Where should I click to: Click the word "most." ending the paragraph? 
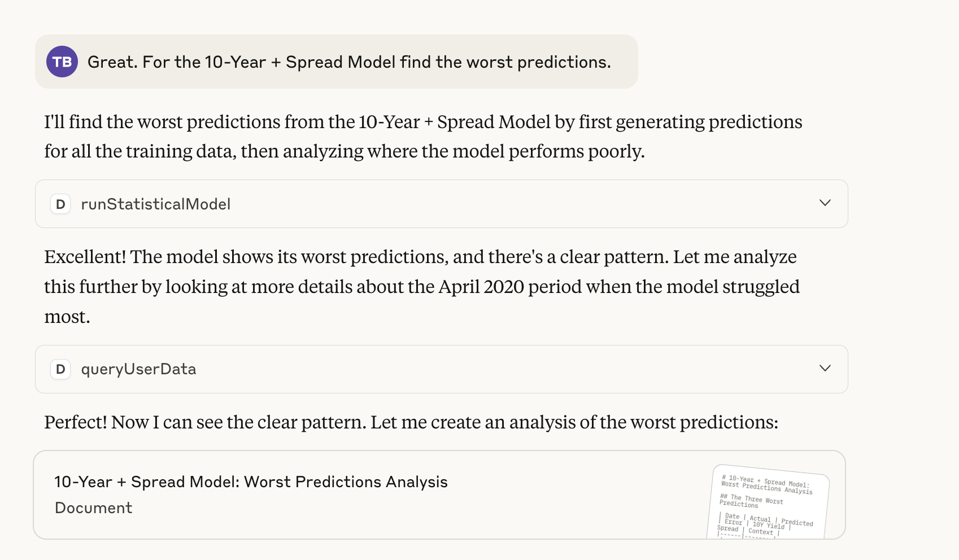[x=67, y=317]
